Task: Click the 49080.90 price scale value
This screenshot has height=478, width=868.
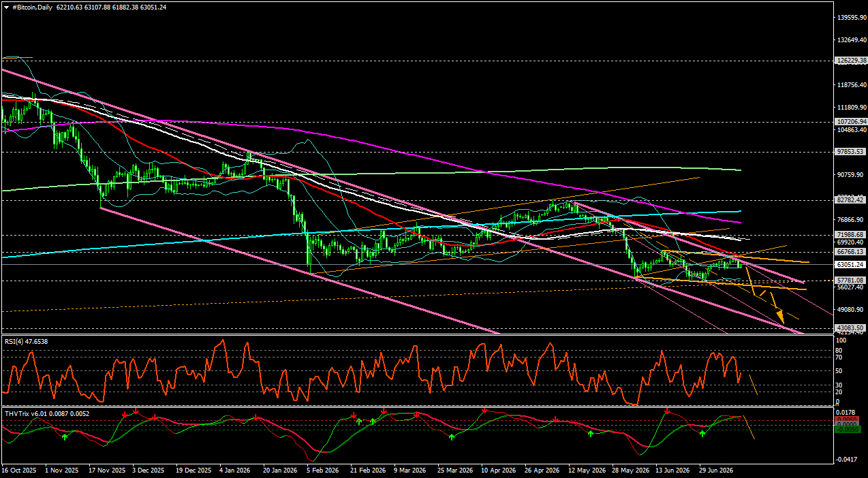Action: (x=849, y=310)
